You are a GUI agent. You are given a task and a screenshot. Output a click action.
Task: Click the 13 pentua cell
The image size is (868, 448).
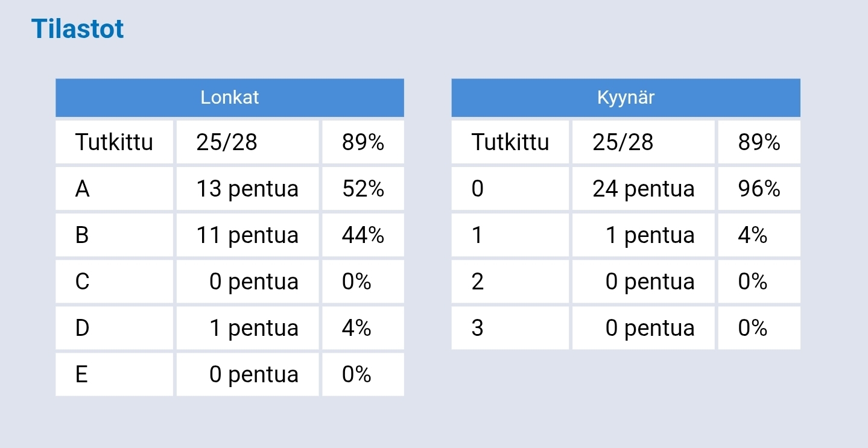pyautogui.click(x=247, y=189)
